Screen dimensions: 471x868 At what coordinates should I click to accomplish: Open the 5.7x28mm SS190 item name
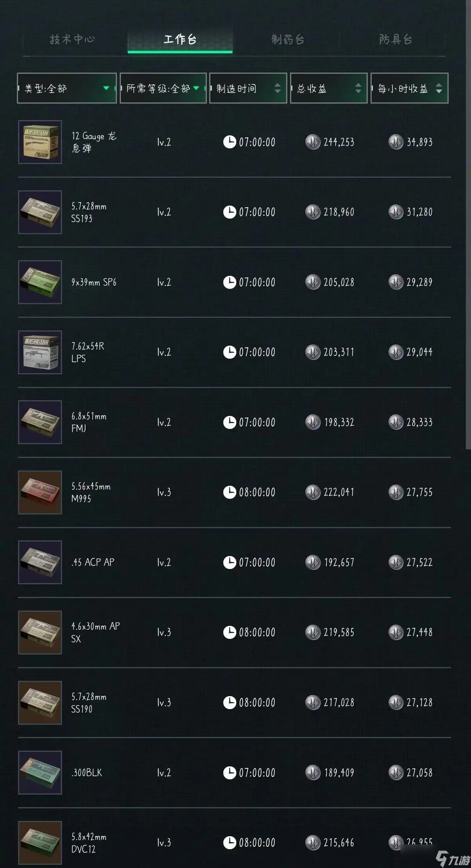[89, 703]
